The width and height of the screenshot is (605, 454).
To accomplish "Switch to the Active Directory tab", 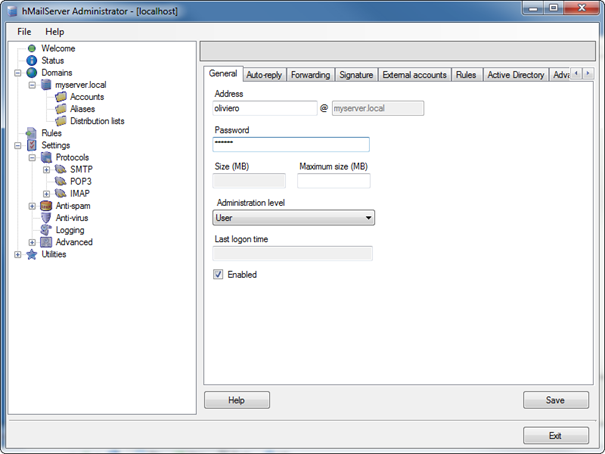I will (x=516, y=75).
